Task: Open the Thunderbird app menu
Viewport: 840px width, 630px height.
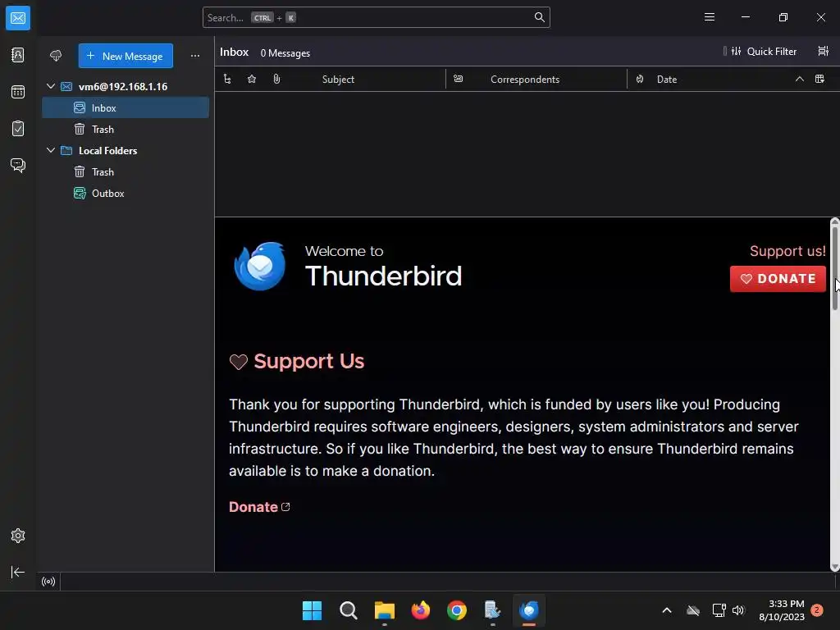Action: (710, 17)
